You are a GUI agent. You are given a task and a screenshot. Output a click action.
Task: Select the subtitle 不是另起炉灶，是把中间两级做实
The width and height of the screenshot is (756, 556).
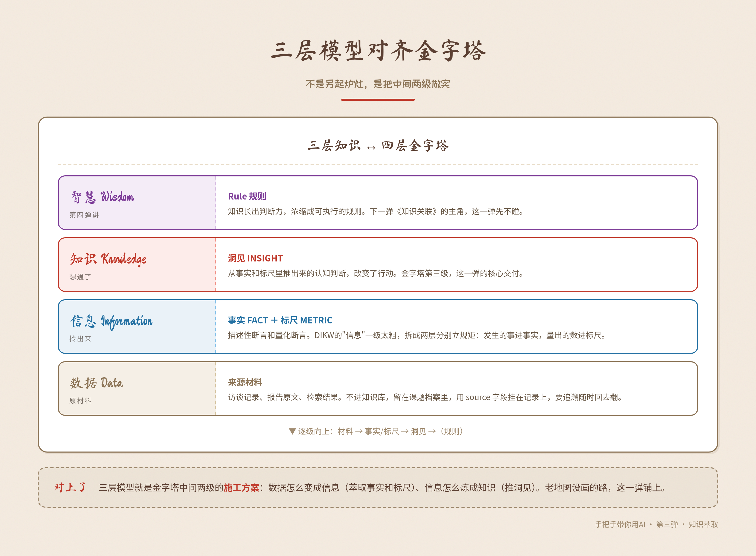(x=378, y=84)
